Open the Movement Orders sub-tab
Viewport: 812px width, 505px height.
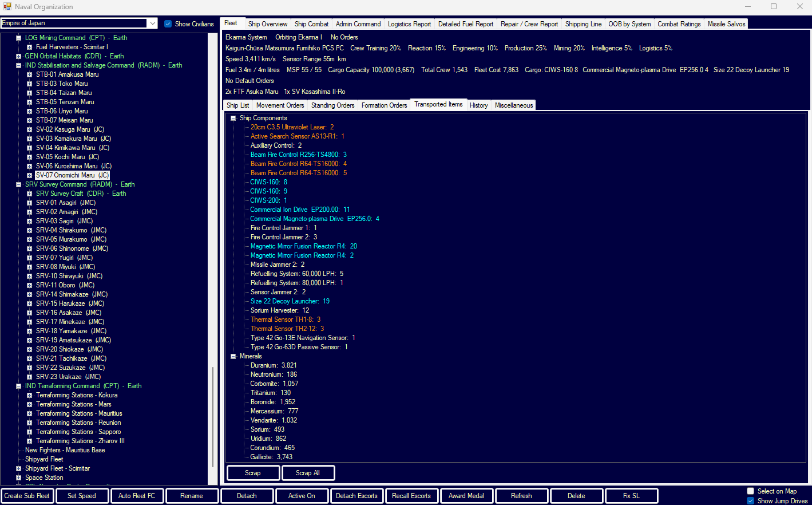(x=280, y=105)
